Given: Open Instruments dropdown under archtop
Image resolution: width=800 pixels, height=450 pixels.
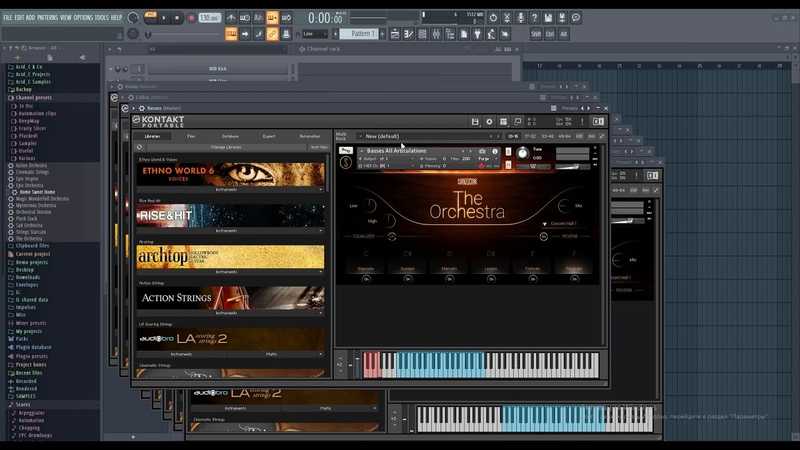Looking at the screenshot, I should tap(230, 272).
